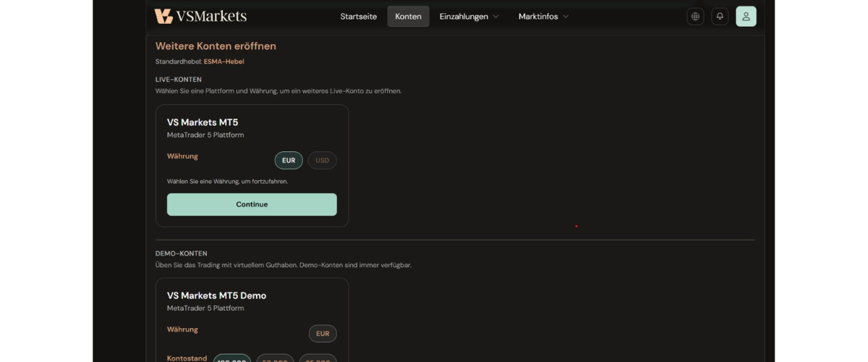The width and height of the screenshot is (868, 362).
Task: Click the VS Markets MT5 Demo card title
Action: tap(216, 295)
